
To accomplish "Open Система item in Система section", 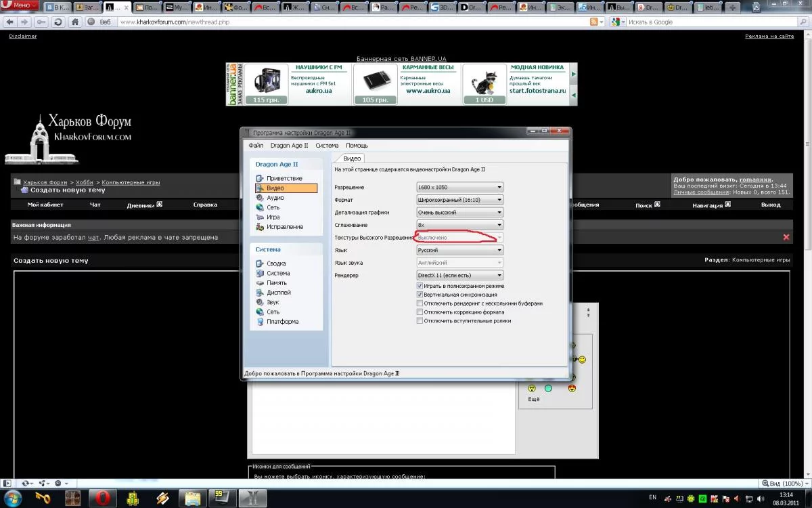I will [278, 273].
